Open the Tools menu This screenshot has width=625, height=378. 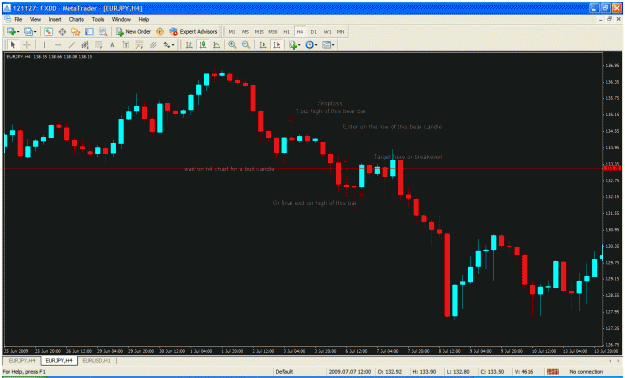tap(98, 19)
